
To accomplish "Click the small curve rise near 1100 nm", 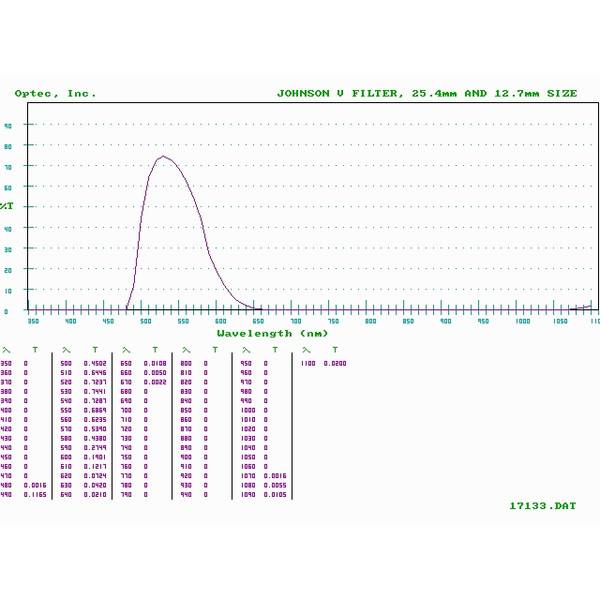I will coord(582,307).
